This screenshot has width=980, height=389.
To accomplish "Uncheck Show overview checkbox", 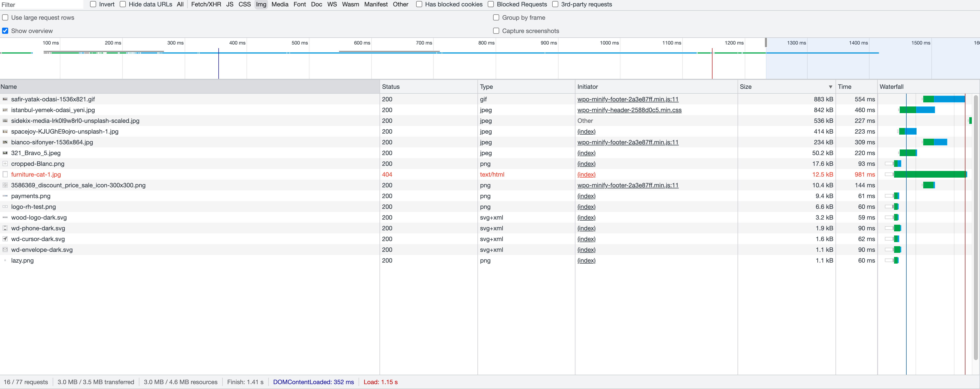I will (5, 31).
